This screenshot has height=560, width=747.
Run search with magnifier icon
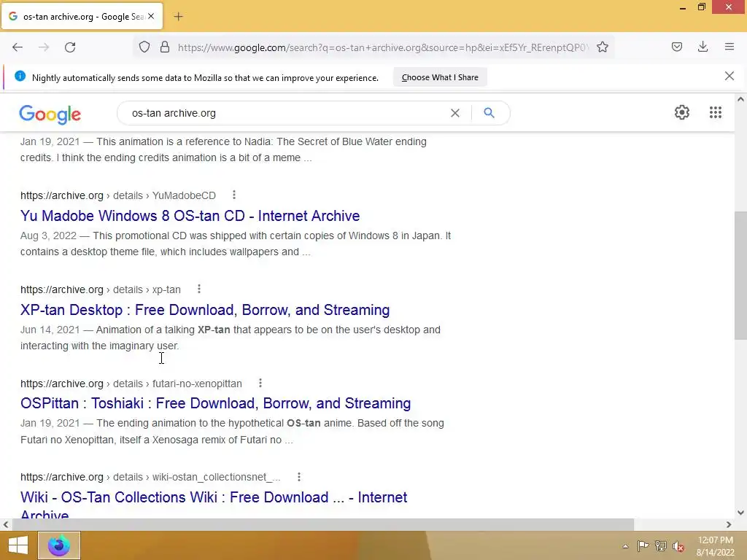tap(489, 113)
